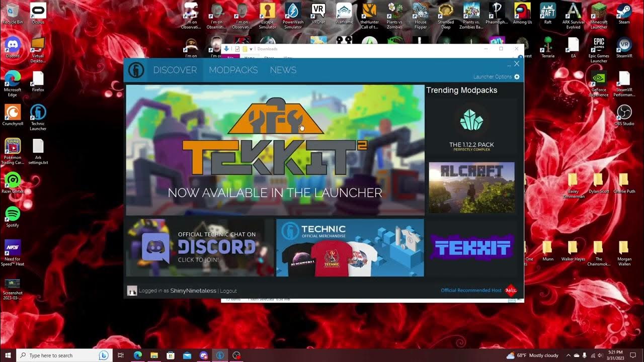This screenshot has height=362, width=644.
Task: Select Epic Games Launcher desktop icon
Action: pyautogui.click(x=599, y=50)
